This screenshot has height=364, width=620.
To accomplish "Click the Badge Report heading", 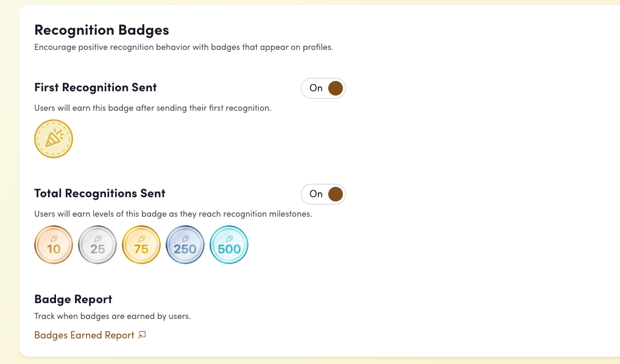I will pyautogui.click(x=72, y=299).
